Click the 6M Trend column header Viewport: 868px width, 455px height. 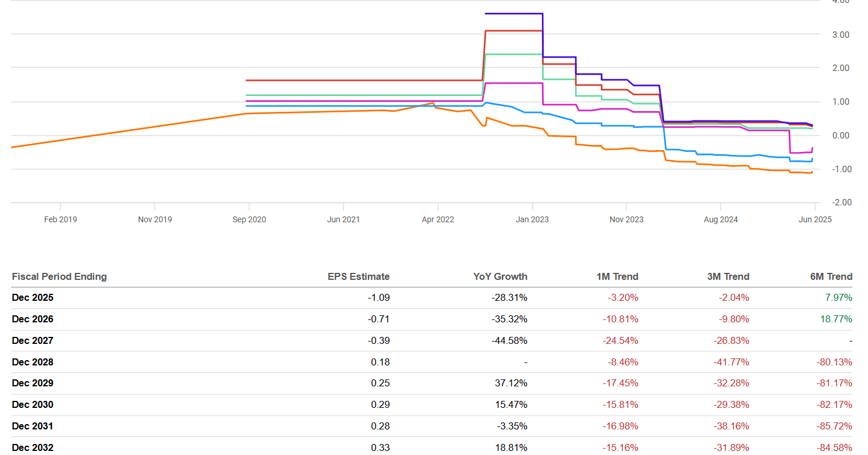coord(831,277)
